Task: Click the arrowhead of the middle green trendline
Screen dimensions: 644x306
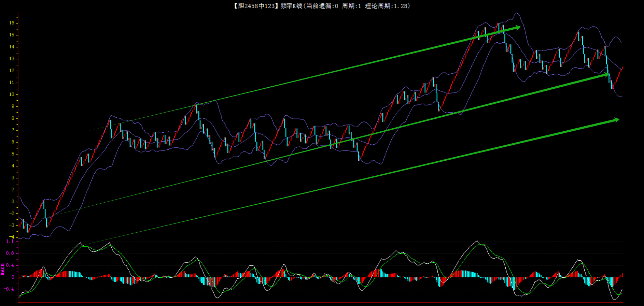Action: click(606, 74)
